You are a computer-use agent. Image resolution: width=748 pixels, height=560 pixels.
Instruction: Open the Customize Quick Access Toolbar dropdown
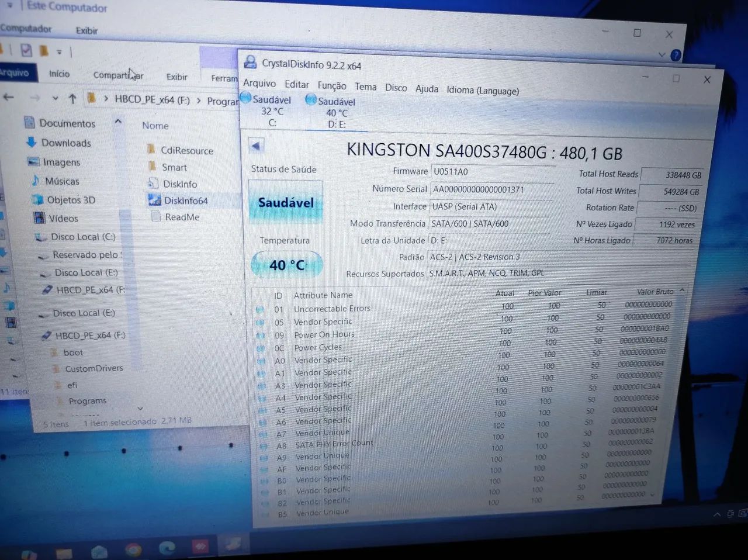pos(59,52)
